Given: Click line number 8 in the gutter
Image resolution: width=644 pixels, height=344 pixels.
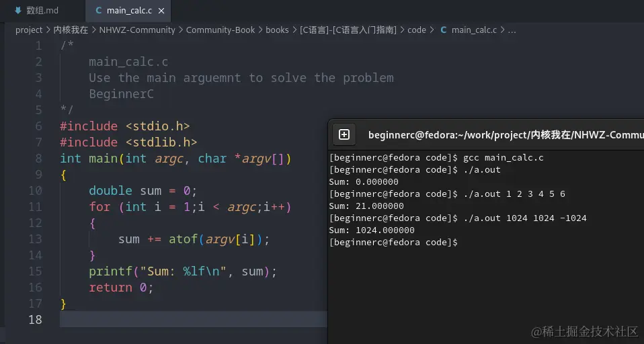Looking at the screenshot, I should pos(38,159).
